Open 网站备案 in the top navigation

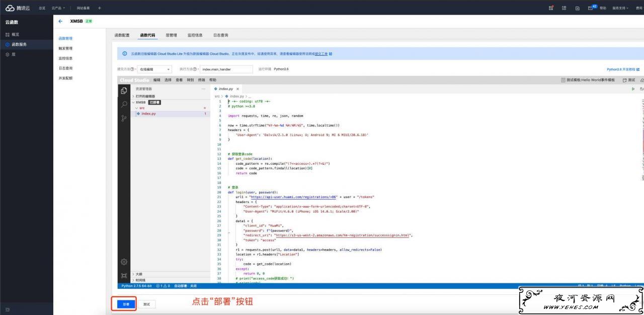tap(83, 8)
